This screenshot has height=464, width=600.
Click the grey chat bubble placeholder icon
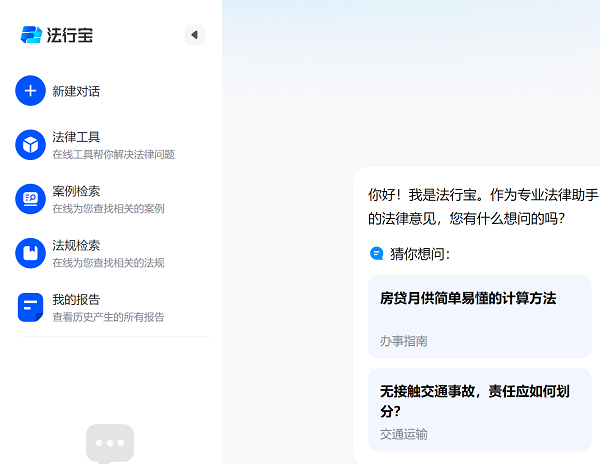(110, 444)
